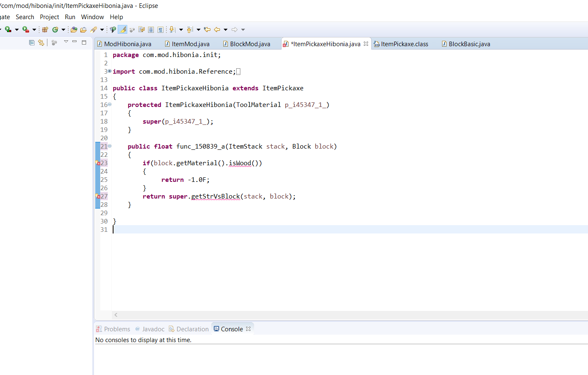The image size is (588, 375).
Task: Click the Search flashlight icon
Action: point(94,30)
